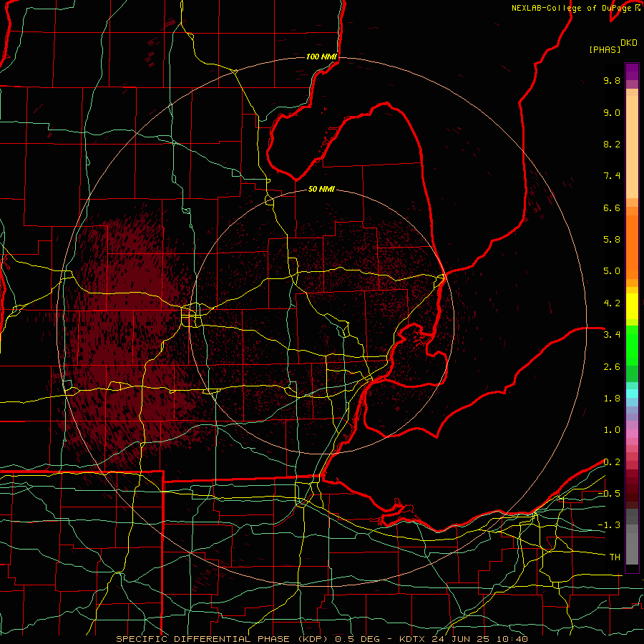Click the 0.2 scale value
Screen dimensions: 644x644
click(x=612, y=462)
